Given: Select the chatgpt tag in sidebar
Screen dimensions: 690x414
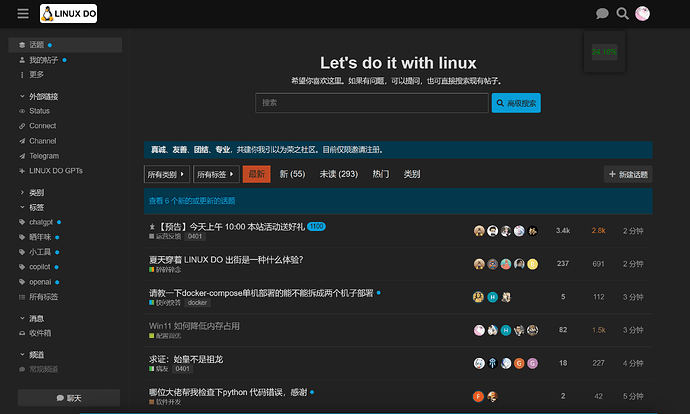Looking at the screenshot, I should 40,222.
